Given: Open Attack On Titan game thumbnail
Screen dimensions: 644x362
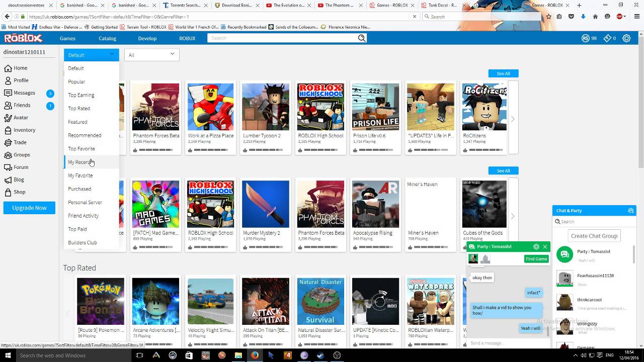Looking at the screenshot, I should click(266, 302).
